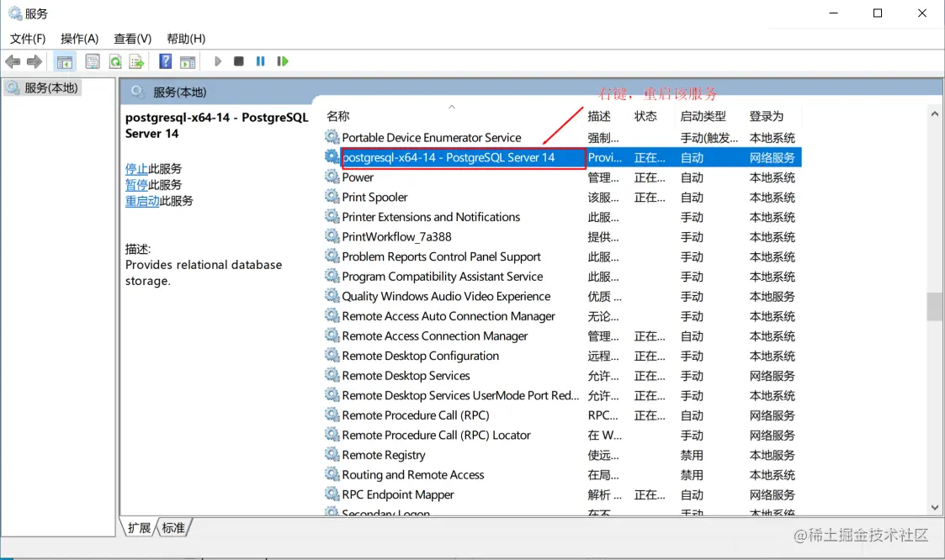
Task: Select the Remote Procedure Call (RPC) row
Action: tap(563, 416)
